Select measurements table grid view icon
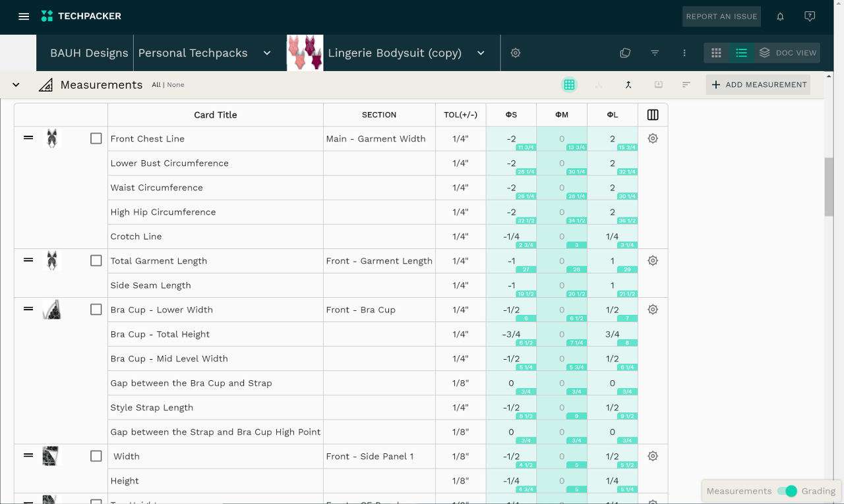844x504 pixels. [569, 84]
